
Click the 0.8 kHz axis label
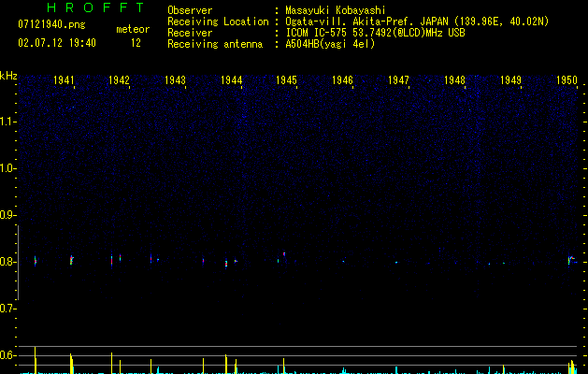pyautogui.click(x=7, y=262)
